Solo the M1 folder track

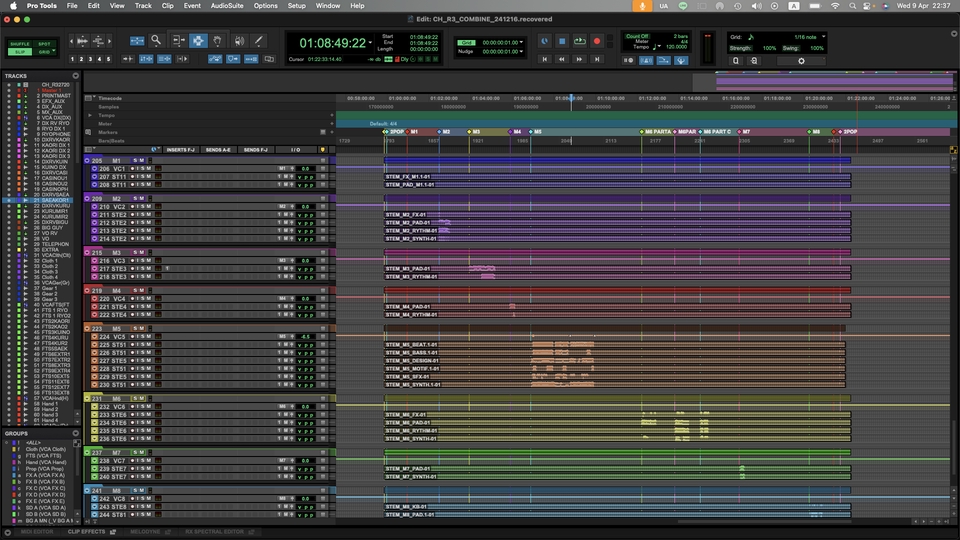click(x=135, y=160)
